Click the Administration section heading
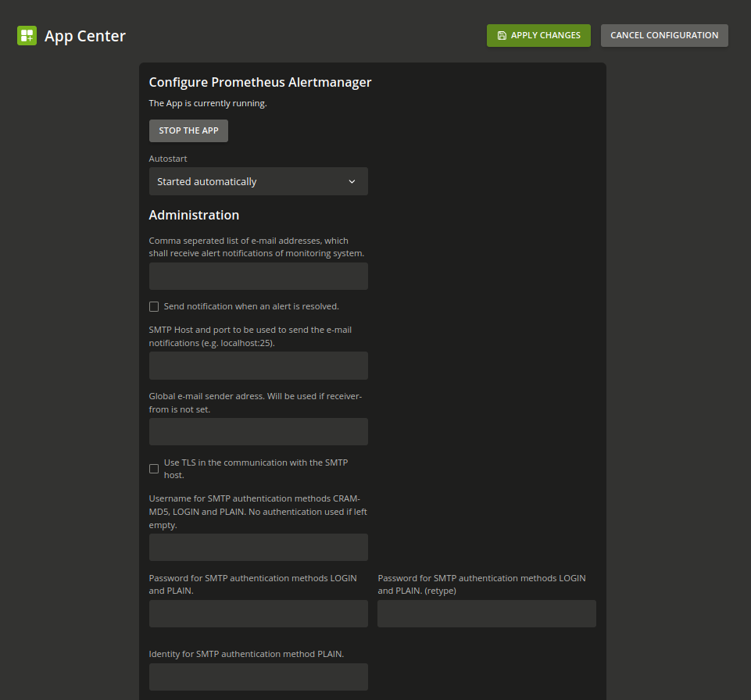 (x=194, y=215)
